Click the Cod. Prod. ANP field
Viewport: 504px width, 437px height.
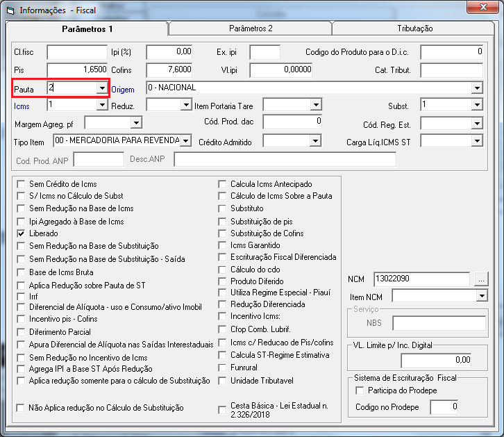point(99,160)
